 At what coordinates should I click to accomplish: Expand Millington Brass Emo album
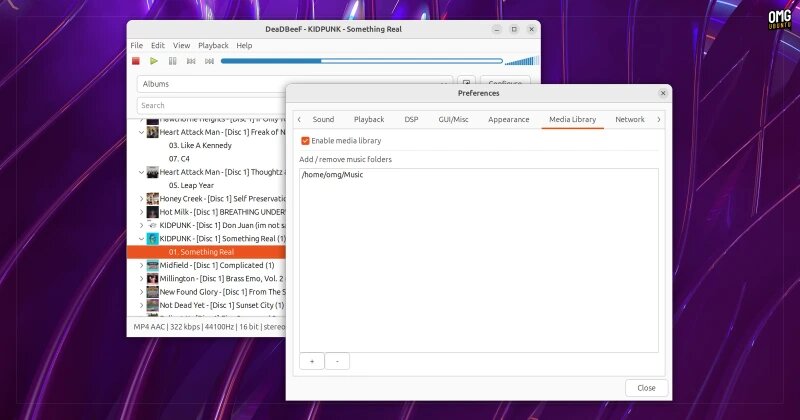pos(141,279)
